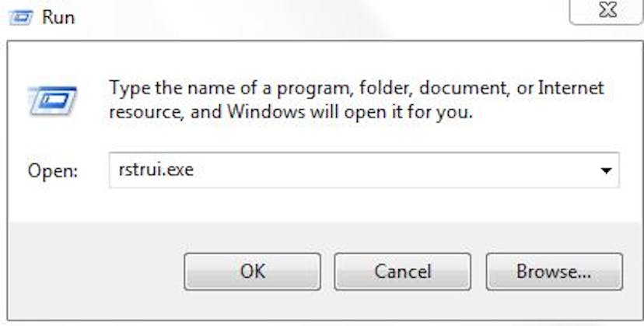Image resolution: width=644 pixels, height=326 pixels.
Task: Open file picker with Browse... button
Action: [x=554, y=272]
